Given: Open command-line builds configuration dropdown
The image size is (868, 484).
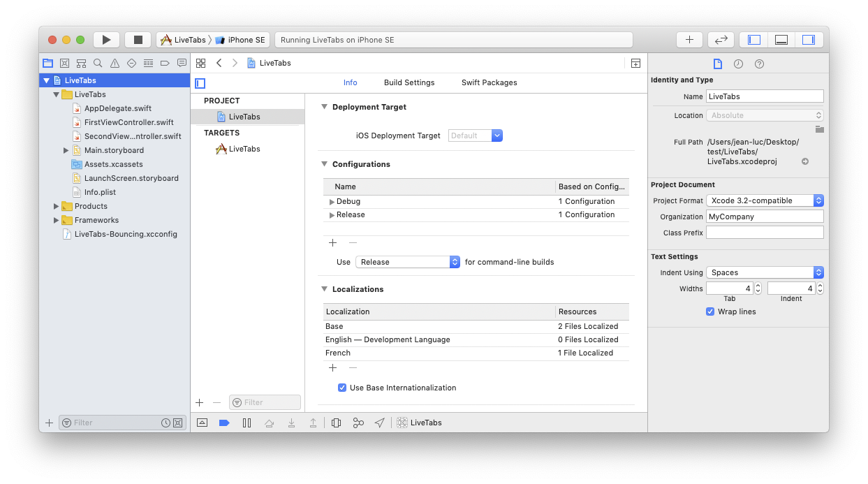Looking at the screenshot, I should tap(408, 262).
